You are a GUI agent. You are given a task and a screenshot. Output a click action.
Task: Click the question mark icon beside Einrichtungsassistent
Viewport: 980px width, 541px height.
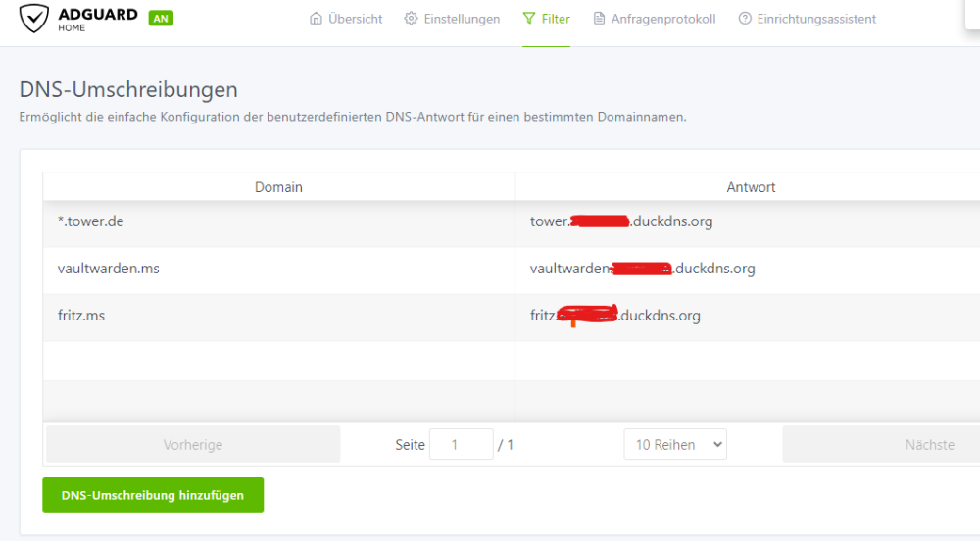pyautogui.click(x=745, y=19)
